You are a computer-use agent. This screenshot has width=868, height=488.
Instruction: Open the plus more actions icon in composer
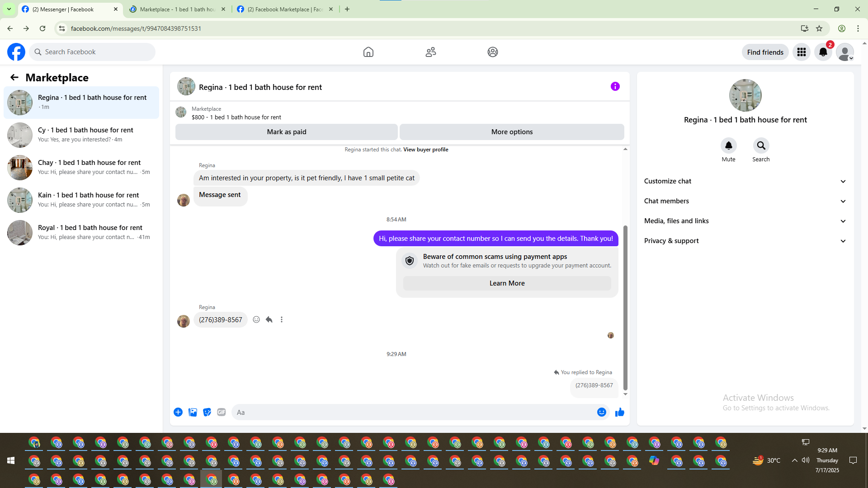(x=178, y=412)
